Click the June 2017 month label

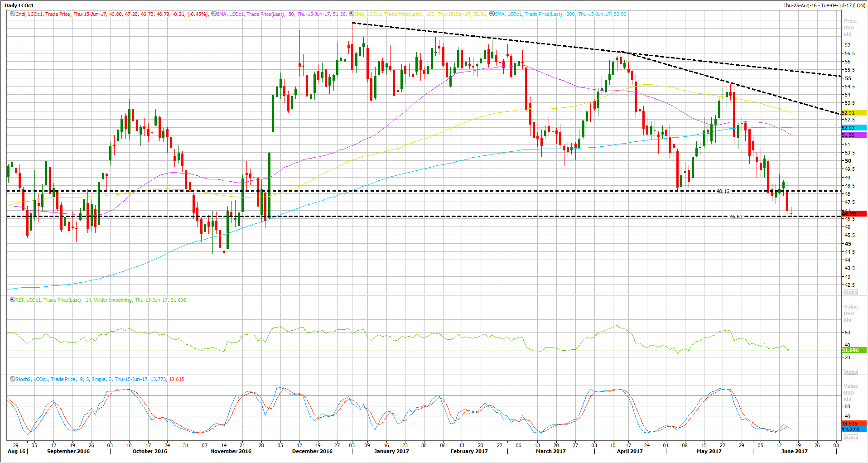tap(795, 451)
